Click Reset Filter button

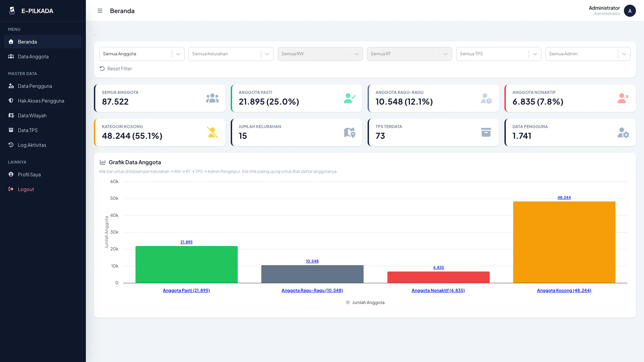(x=116, y=69)
